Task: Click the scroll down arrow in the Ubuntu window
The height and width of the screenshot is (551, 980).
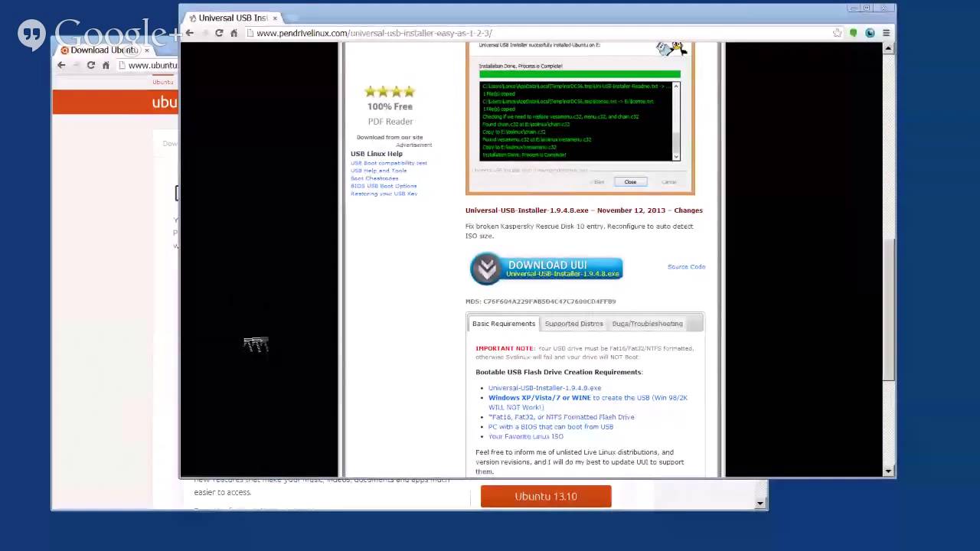Action: tap(760, 503)
